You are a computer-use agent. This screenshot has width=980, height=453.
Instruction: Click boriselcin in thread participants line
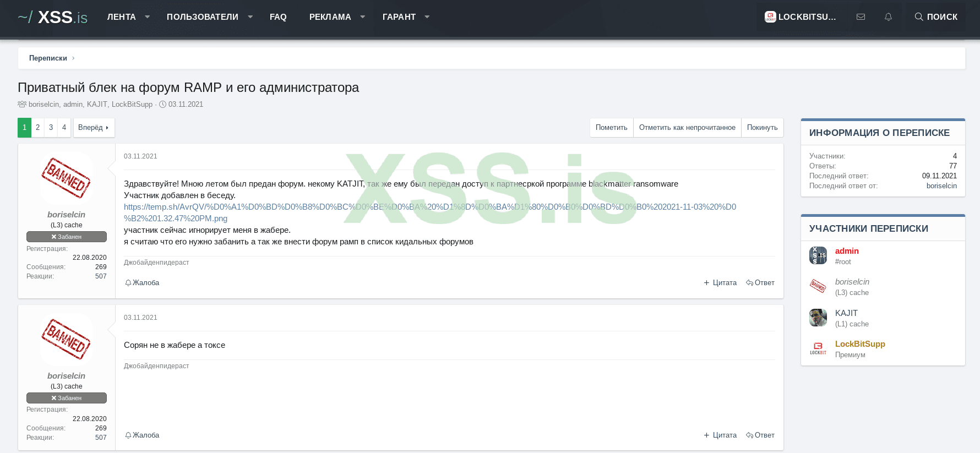(x=43, y=105)
